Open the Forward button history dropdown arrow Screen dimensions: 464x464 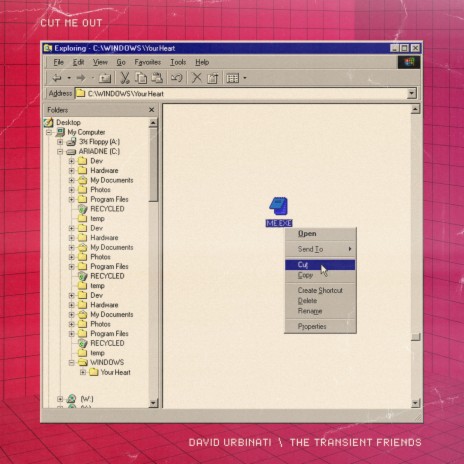click(x=93, y=78)
